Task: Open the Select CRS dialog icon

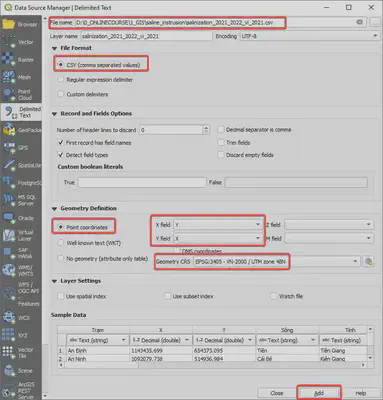Action: [368, 262]
